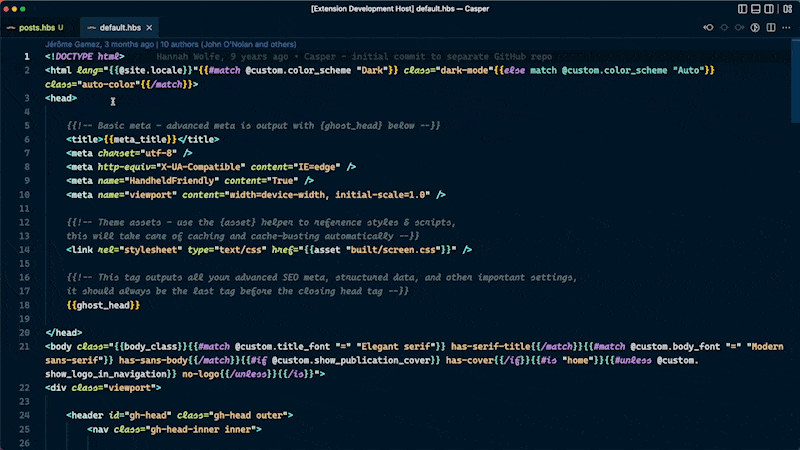Place cursor in {{meta_title}} expression
800x450 pixels.
click(x=140, y=139)
